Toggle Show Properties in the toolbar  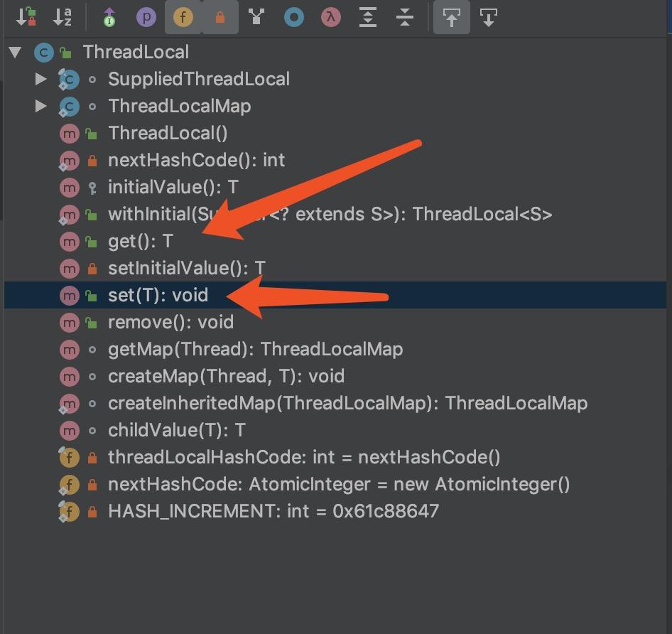[x=146, y=17]
